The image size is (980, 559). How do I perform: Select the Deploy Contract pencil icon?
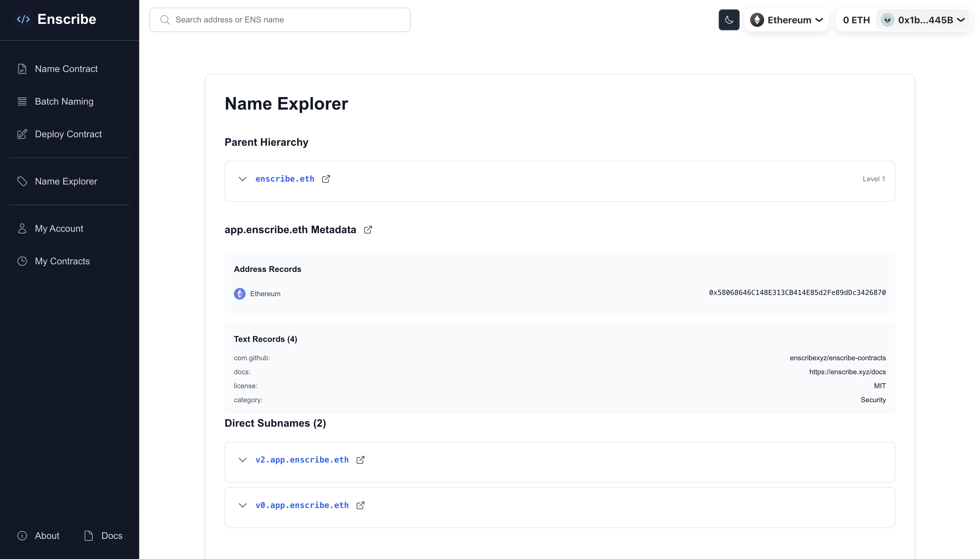[22, 134]
